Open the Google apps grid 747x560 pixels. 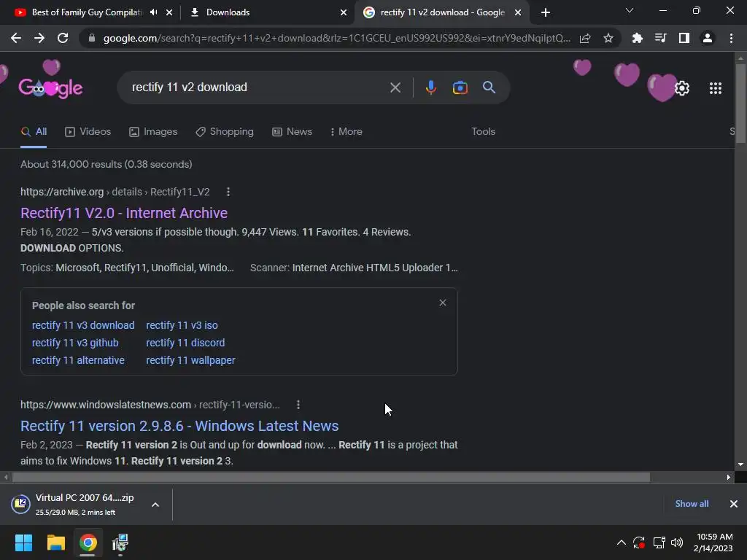pyautogui.click(x=716, y=88)
